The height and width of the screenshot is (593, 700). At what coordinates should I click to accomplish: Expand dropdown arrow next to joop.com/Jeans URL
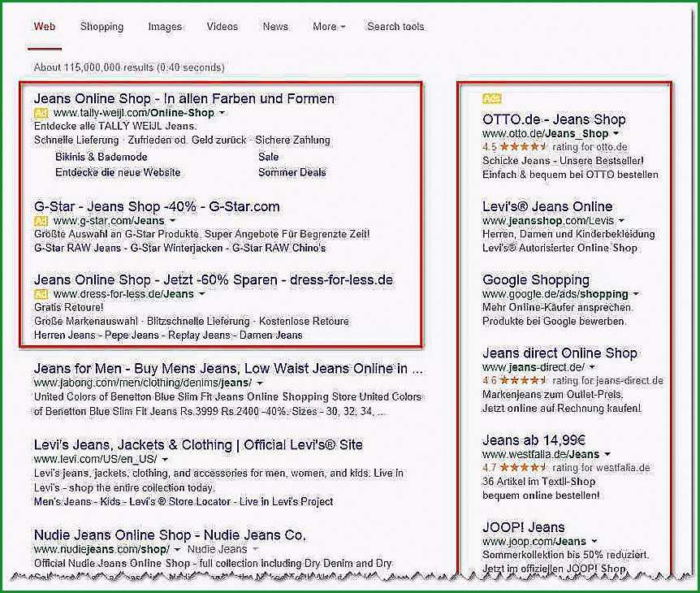point(594,542)
